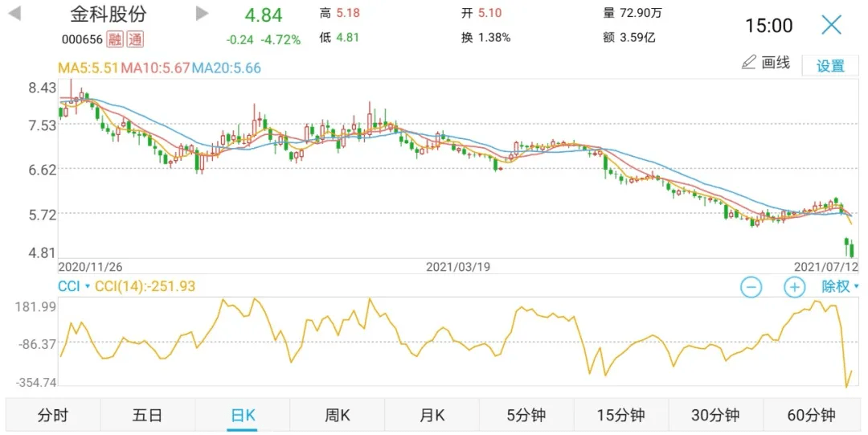Switch to the 5分钟 chart tab
Screen dimensions: 868x435
click(526, 415)
